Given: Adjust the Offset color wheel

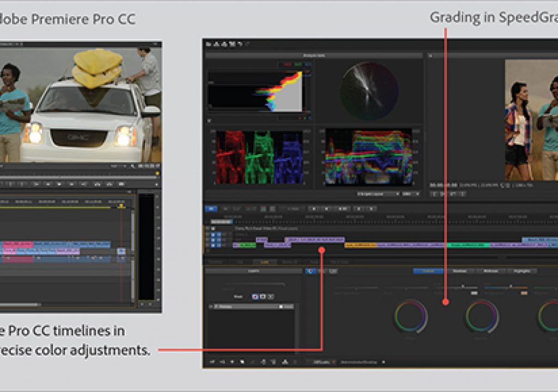Looking at the screenshot, I should [x=410, y=316].
